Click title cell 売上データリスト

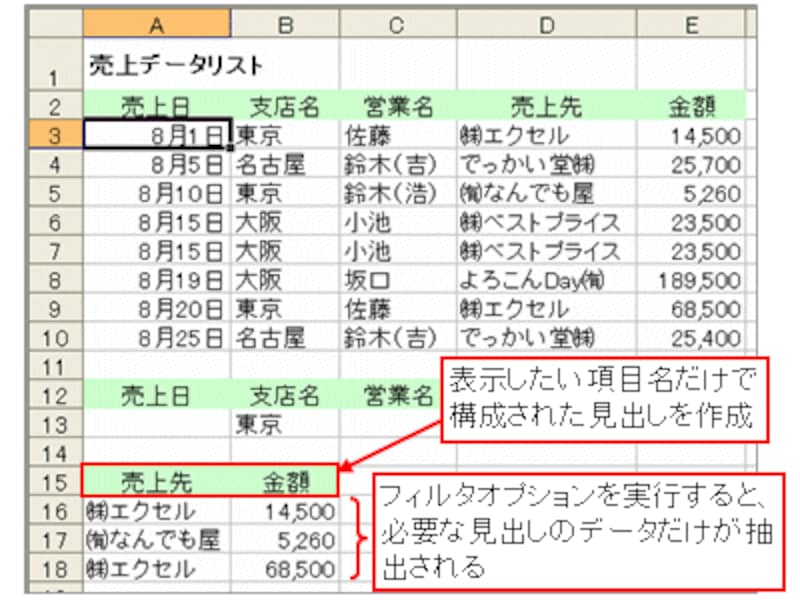pyautogui.click(x=176, y=65)
